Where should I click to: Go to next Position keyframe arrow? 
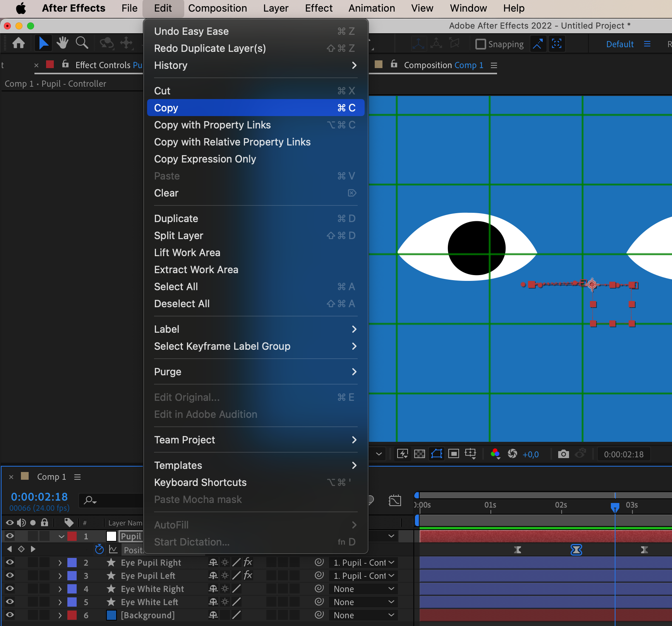[x=33, y=549]
